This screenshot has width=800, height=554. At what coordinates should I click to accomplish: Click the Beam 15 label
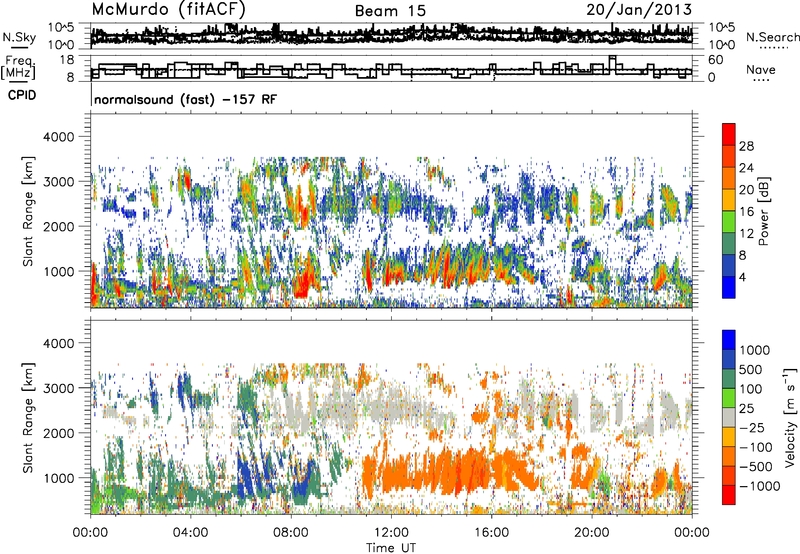tap(390, 11)
